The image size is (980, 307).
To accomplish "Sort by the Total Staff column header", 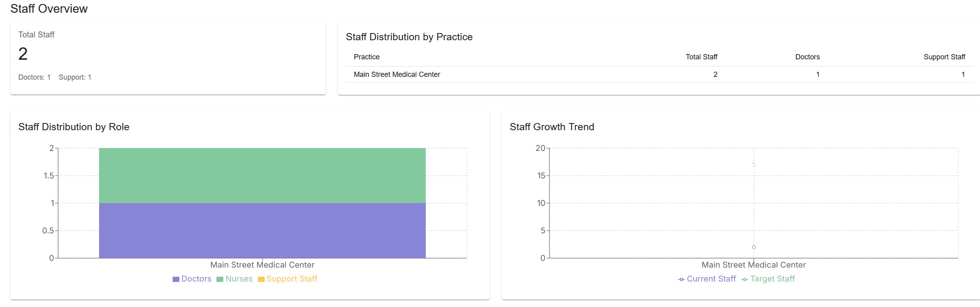I will point(701,57).
